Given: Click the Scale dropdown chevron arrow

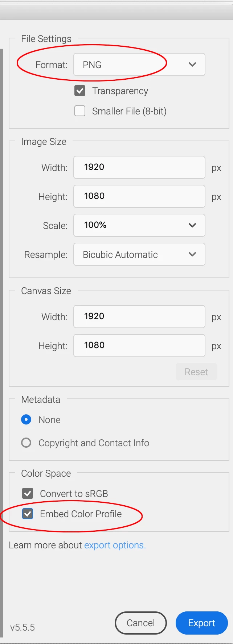Looking at the screenshot, I should point(192,225).
